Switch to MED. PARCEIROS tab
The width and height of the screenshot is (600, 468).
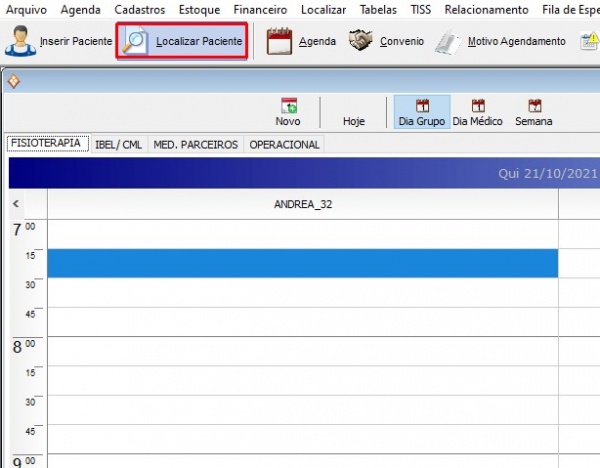click(195, 144)
